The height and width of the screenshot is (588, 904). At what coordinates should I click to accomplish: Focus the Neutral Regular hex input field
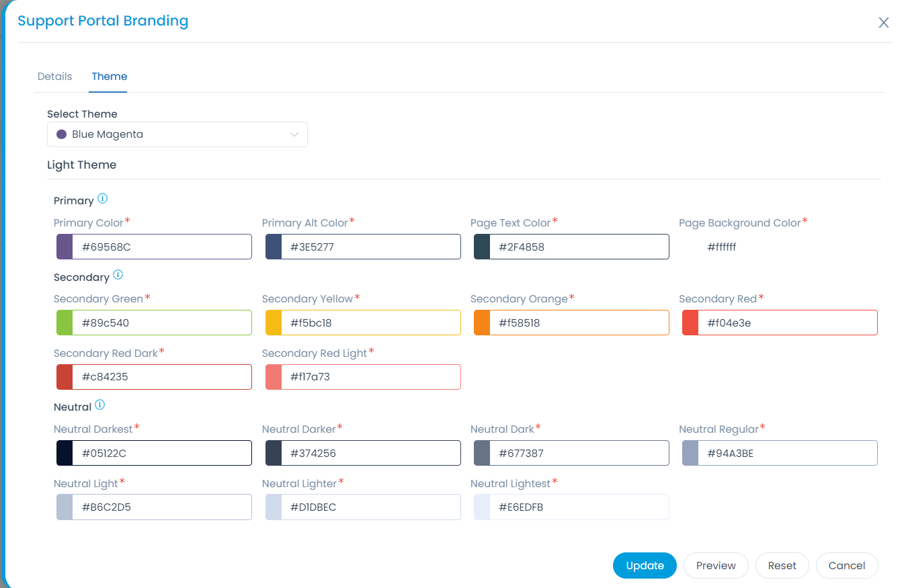787,453
